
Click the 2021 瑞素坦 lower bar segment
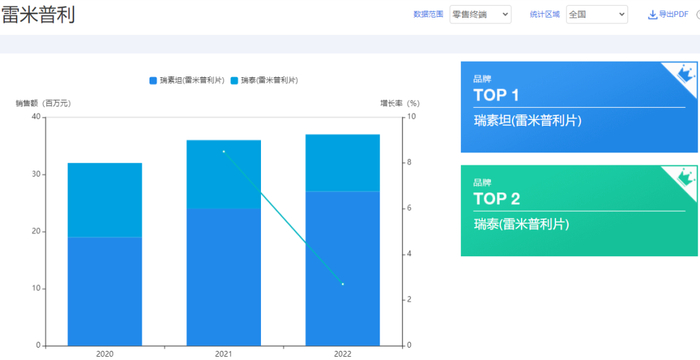224,277
